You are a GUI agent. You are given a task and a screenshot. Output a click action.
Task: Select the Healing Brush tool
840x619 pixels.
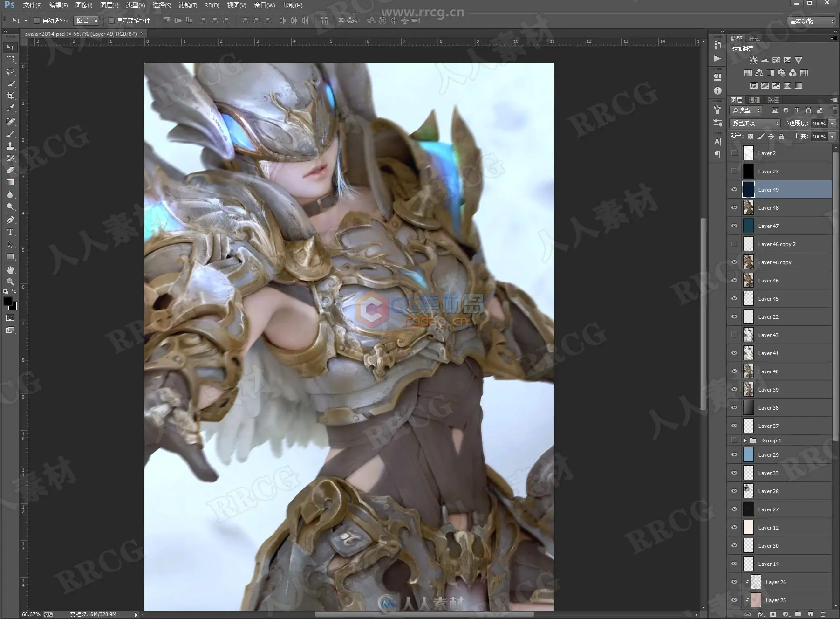(10, 122)
